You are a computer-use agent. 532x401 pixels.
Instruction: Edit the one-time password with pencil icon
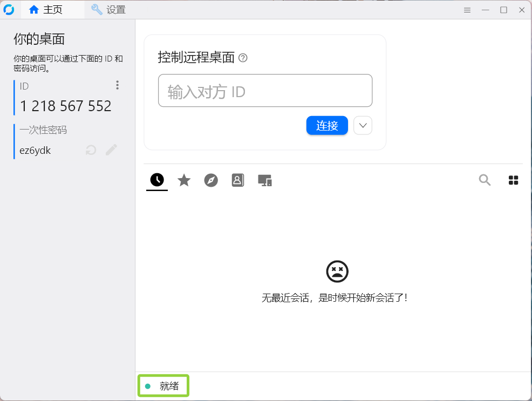tap(111, 150)
